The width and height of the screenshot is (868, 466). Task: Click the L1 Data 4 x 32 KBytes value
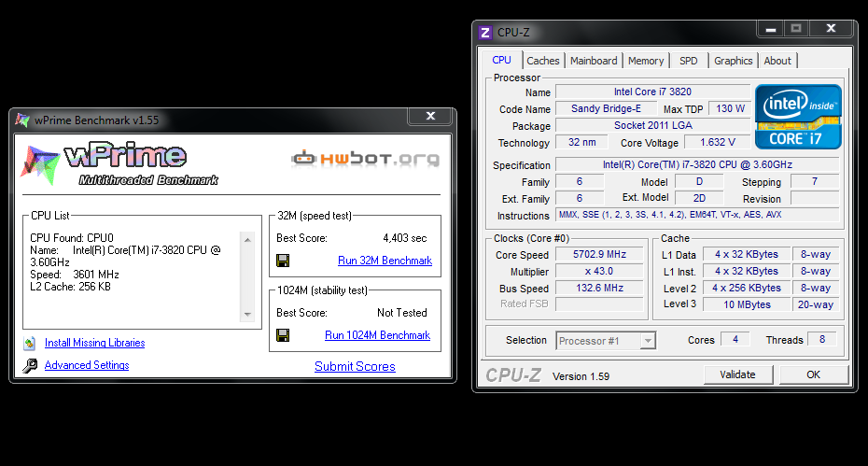click(x=747, y=254)
